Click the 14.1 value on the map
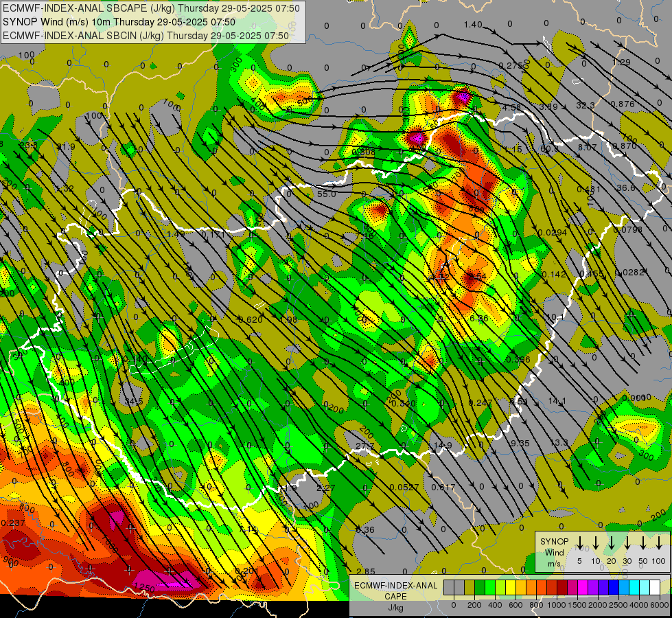Screen dimensions: 672x618 click(557, 401)
